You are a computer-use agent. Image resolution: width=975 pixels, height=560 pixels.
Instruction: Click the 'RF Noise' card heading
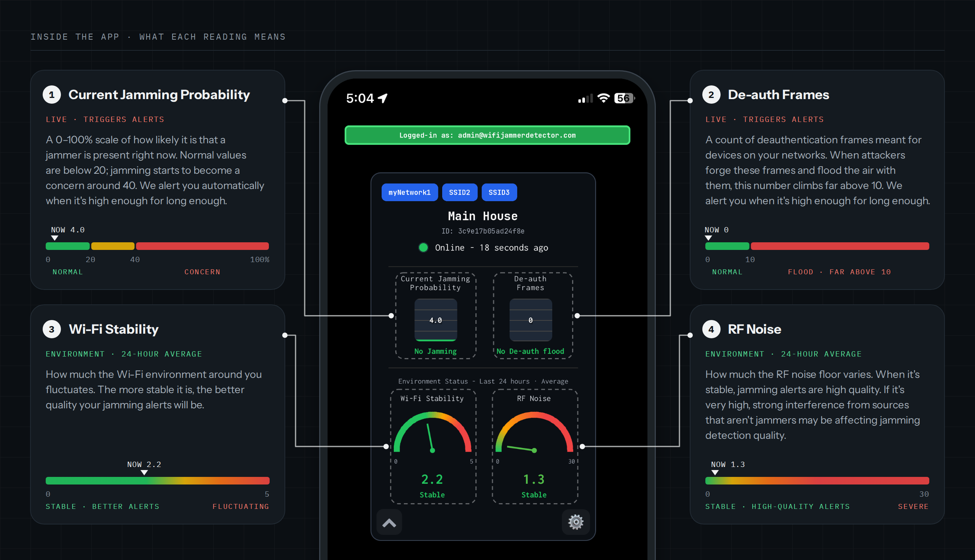coord(754,329)
